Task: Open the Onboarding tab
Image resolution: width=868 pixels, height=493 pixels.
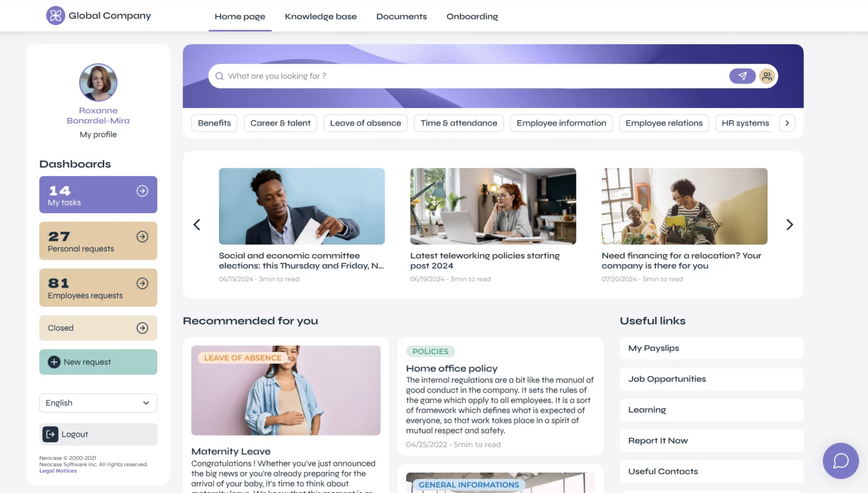Action: tap(472, 16)
